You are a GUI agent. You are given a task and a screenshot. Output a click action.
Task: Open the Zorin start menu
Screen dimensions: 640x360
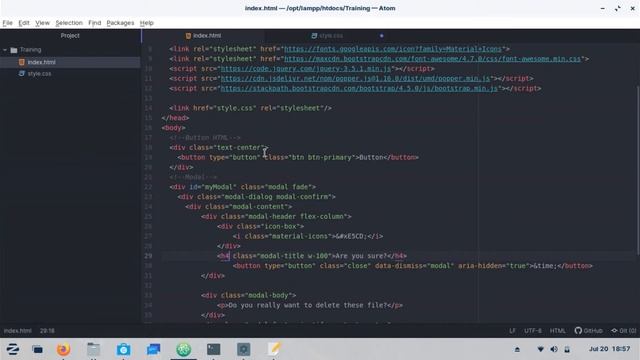13,349
